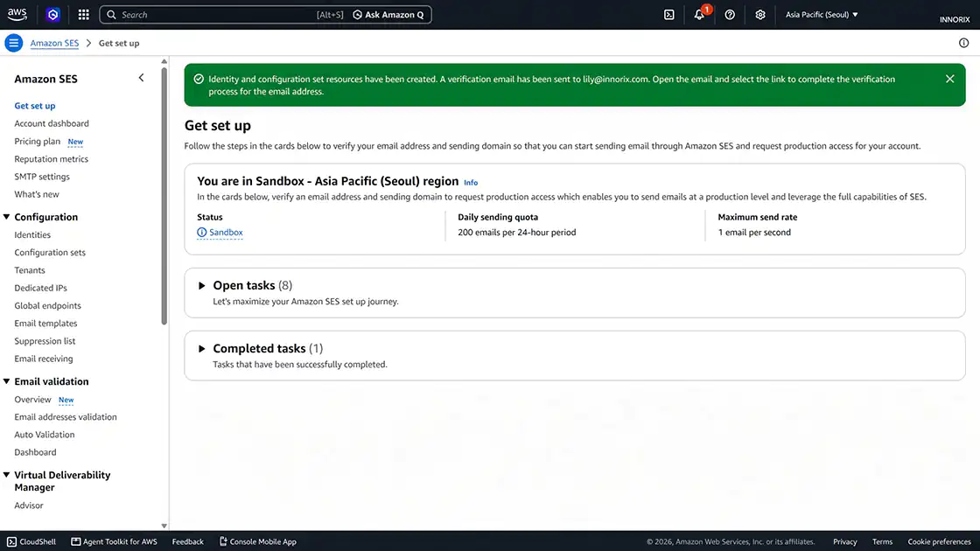Click the Sandbox status link
This screenshot has height=551, width=980.
(226, 233)
